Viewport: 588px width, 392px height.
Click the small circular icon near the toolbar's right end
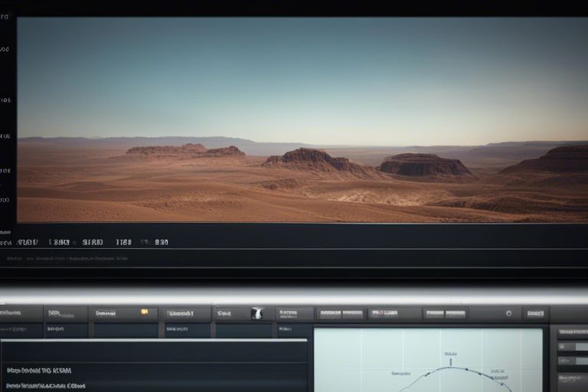(508, 313)
